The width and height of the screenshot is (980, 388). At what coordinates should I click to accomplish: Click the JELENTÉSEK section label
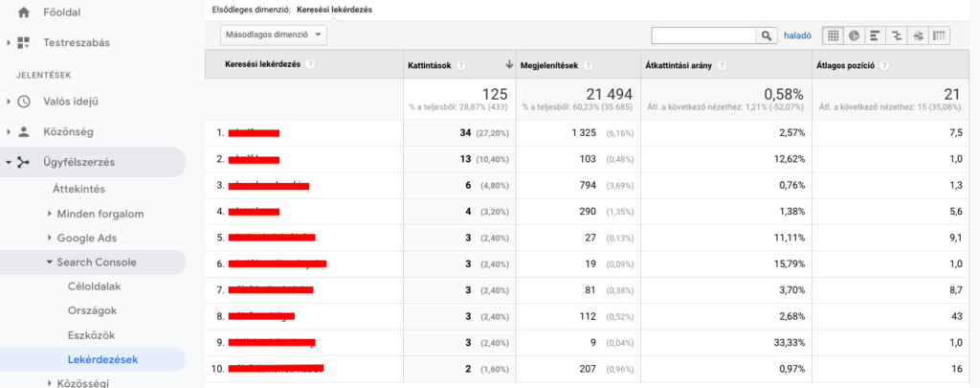(43, 75)
